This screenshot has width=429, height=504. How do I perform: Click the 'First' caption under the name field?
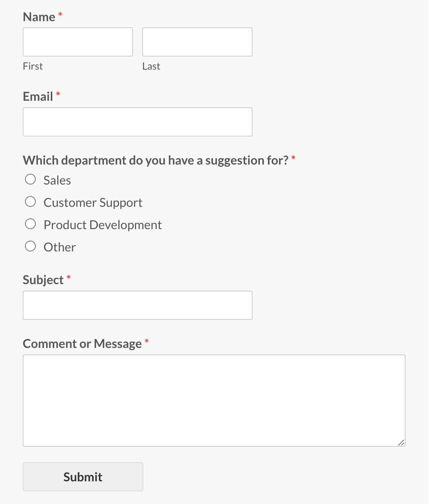click(33, 66)
